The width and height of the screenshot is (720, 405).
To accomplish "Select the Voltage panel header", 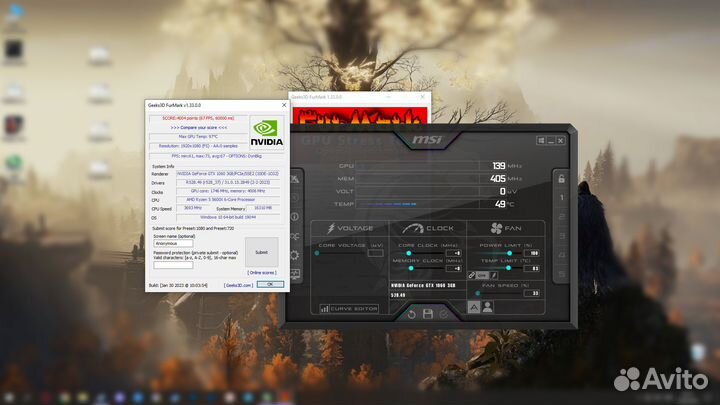I will (350, 228).
